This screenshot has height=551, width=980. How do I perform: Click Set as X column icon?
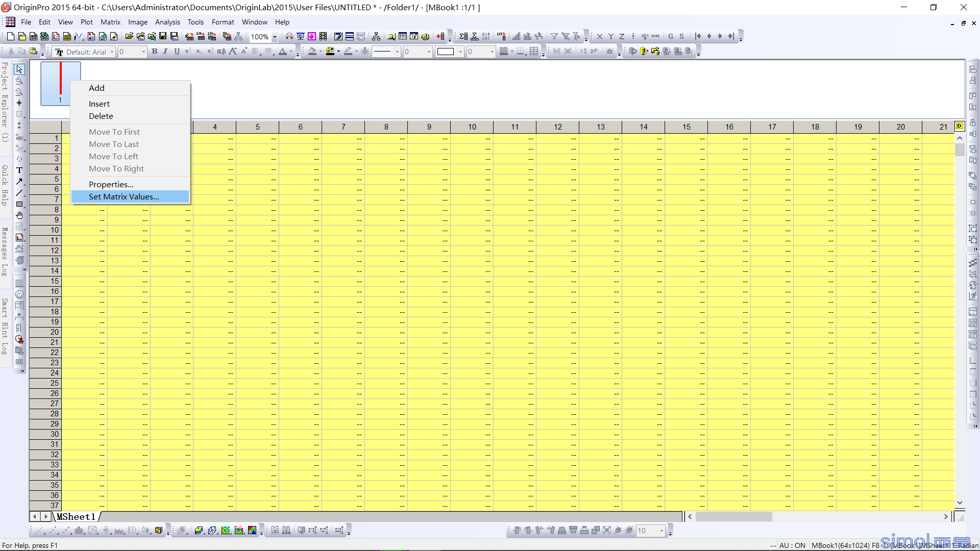(600, 36)
